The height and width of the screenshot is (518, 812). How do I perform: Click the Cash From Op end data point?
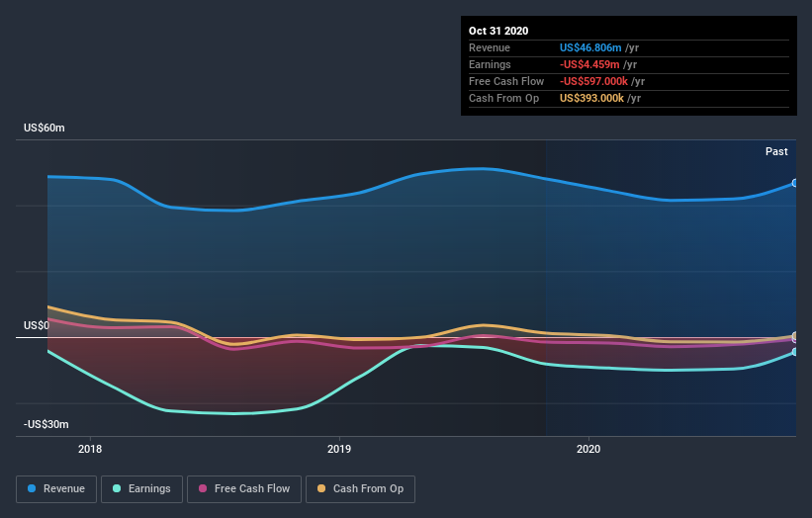[x=795, y=336]
